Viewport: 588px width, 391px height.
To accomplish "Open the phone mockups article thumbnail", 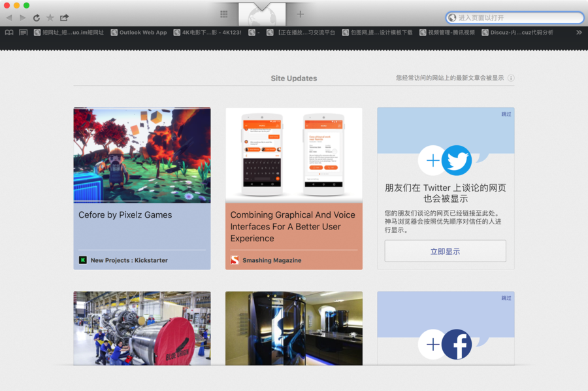I will 294,156.
